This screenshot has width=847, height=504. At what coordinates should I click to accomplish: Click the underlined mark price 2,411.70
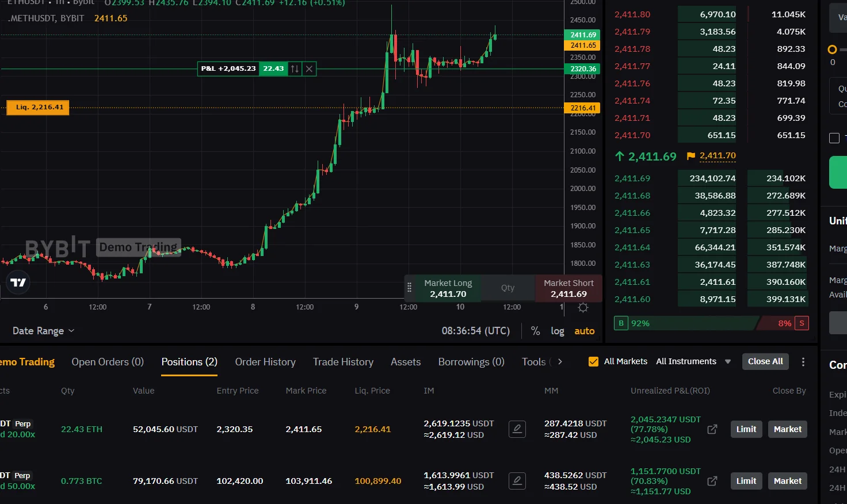(718, 155)
